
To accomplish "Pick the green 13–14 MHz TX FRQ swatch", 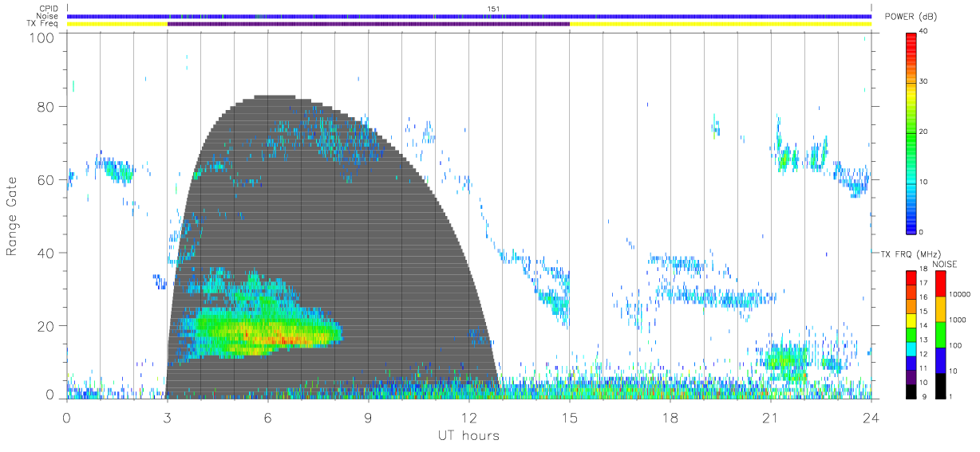I will pyautogui.click(x=911, y=333).
